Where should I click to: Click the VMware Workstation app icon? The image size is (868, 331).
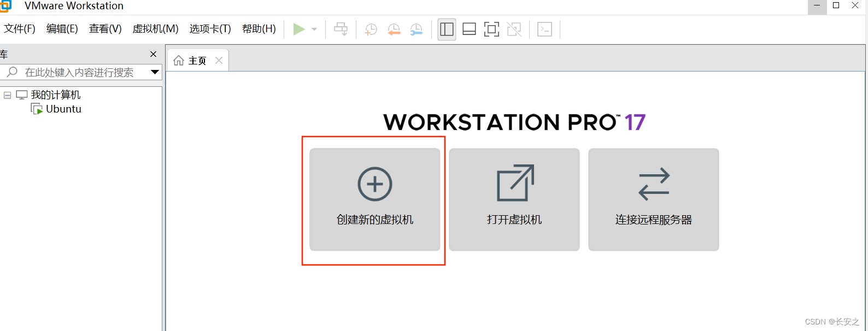click(5, 5)
